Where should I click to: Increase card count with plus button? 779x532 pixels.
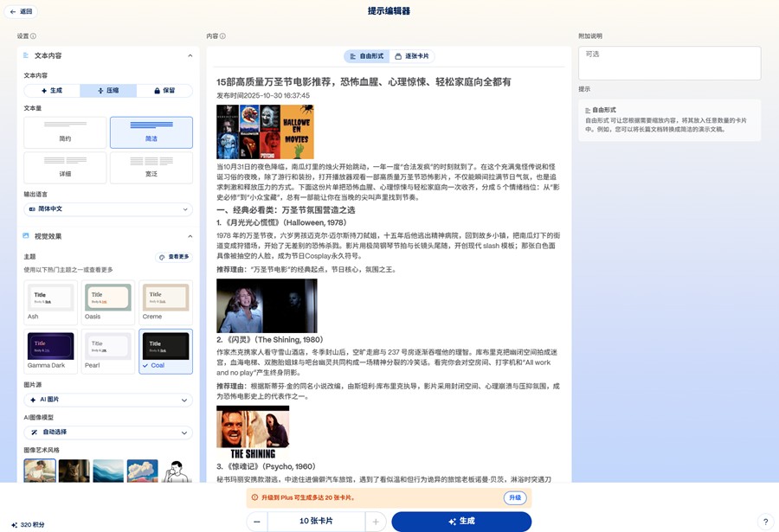tap(376, 522)
